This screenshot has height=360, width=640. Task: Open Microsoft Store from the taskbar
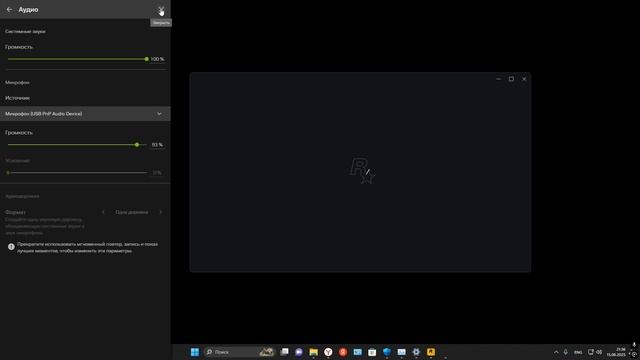(x=372, y=352)
